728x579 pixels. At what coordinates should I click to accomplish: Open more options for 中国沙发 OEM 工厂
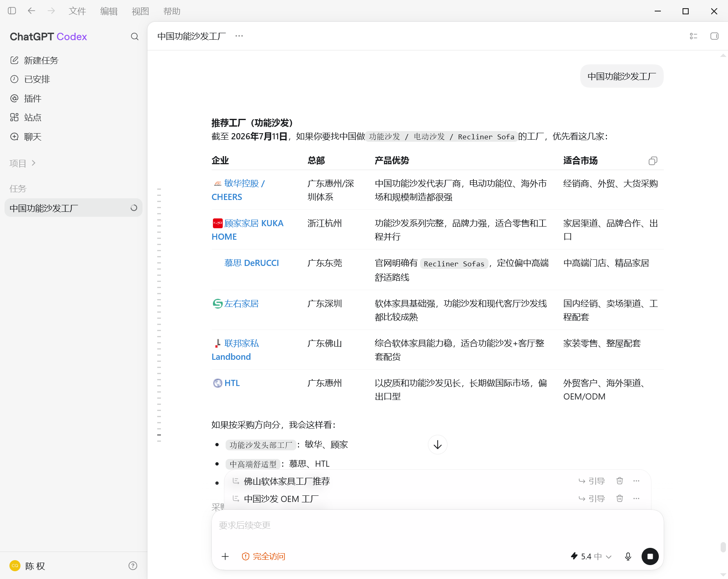[x=636, y=498]
